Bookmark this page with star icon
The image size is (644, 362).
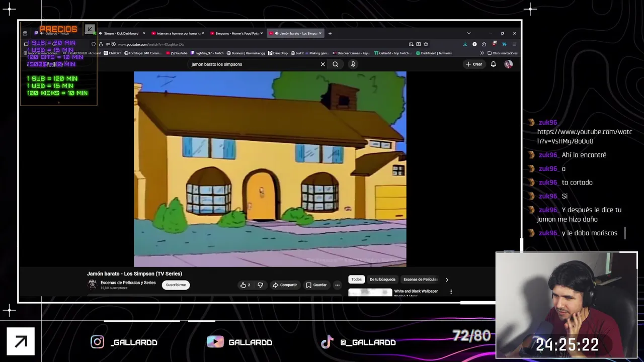426,44
